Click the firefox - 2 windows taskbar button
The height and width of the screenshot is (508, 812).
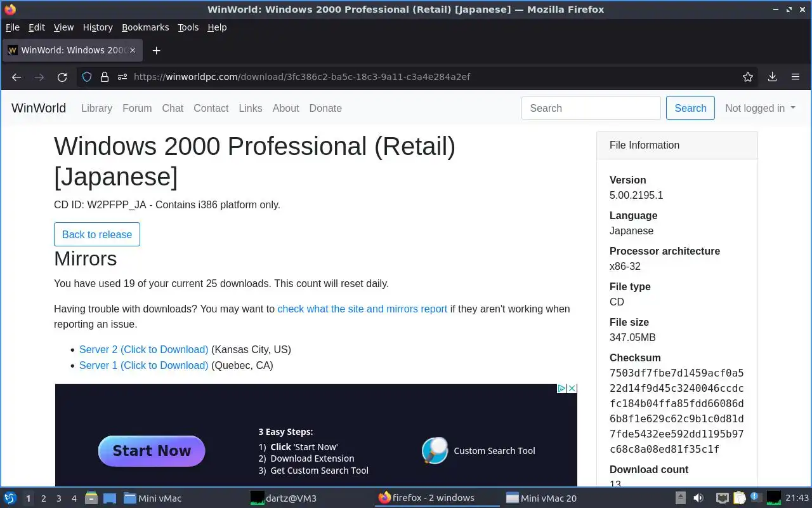pyautogui.click(x=438, y=498)
